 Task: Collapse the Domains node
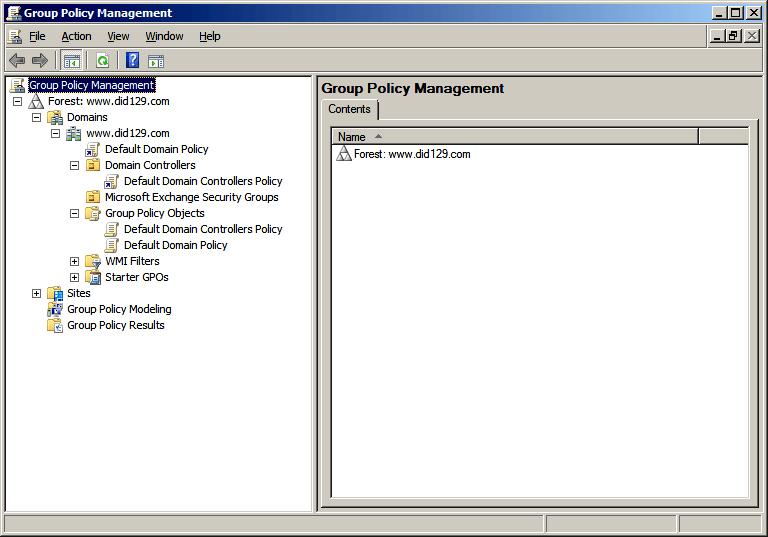tap(37, 118)
